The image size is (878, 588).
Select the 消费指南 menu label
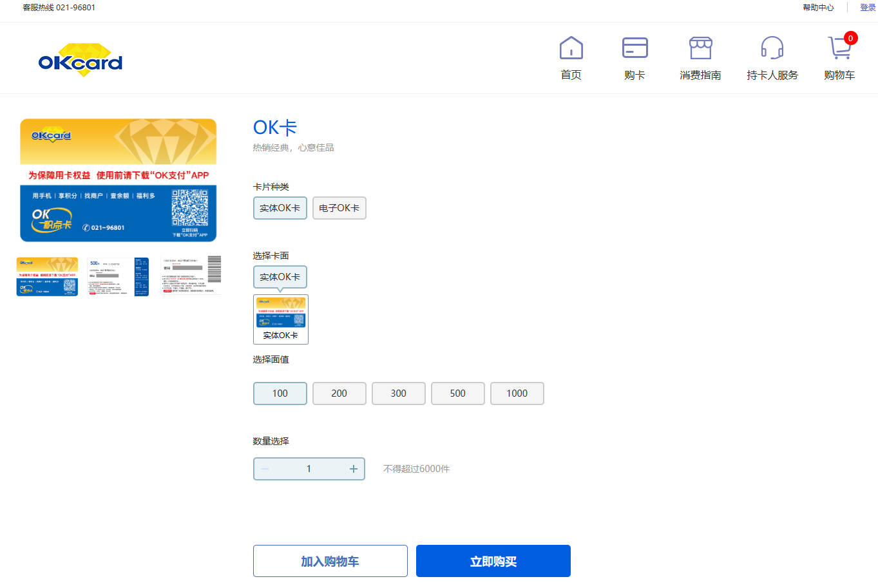click(701, 75)
